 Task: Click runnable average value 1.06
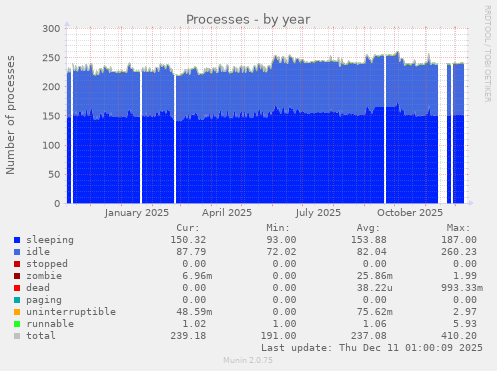pyautogui.click(x=375, y=324)
